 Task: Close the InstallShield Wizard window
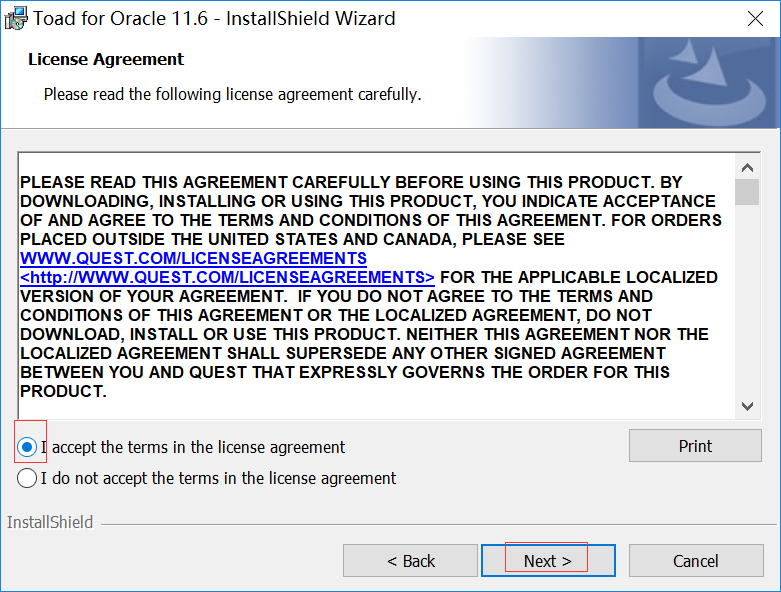pos(757,18)
